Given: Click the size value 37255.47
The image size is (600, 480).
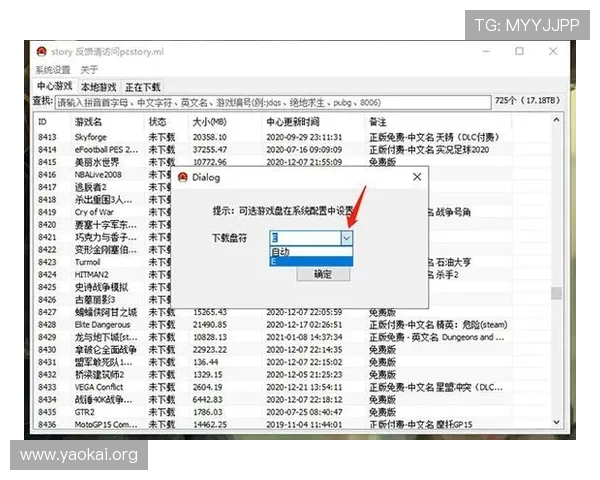Looking at the screenshot, I should coord(210,150).
